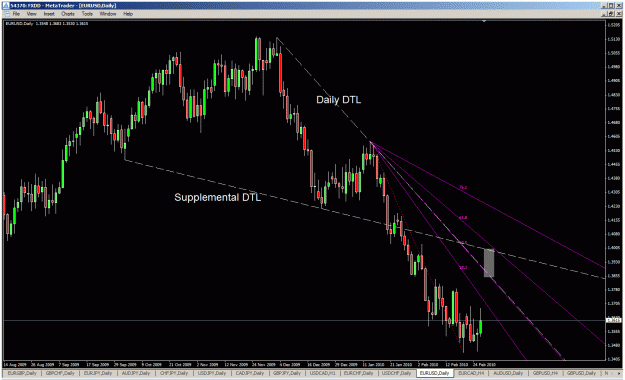Switch to the USDCHF,Daily chart tab
The image size is (625, 380).
[x=397, y=373]
